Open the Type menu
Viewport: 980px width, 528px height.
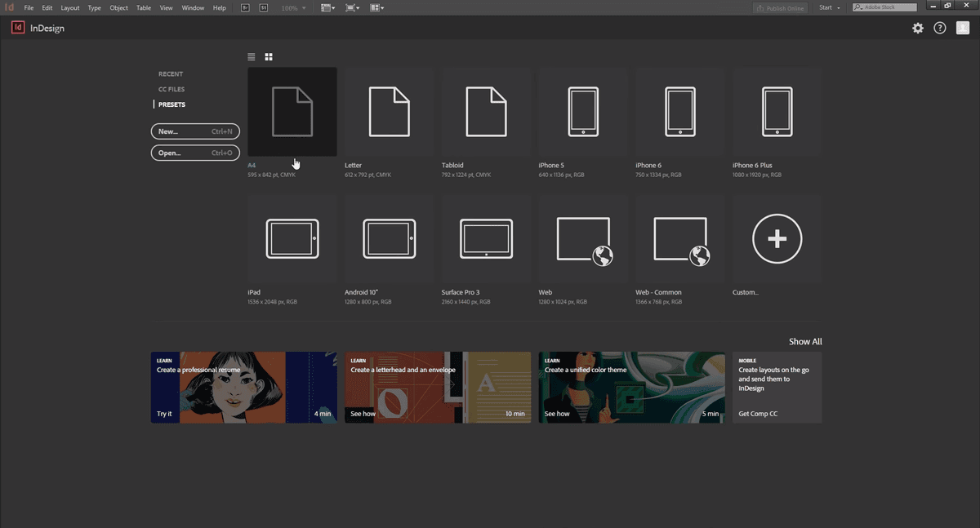point(95,7)
